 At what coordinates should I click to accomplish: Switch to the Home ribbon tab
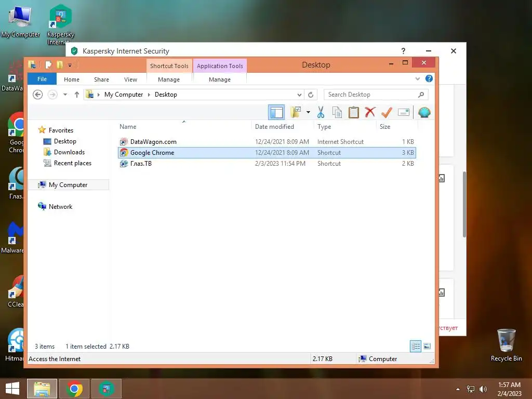pyautogui.click(x=72, y=79)
